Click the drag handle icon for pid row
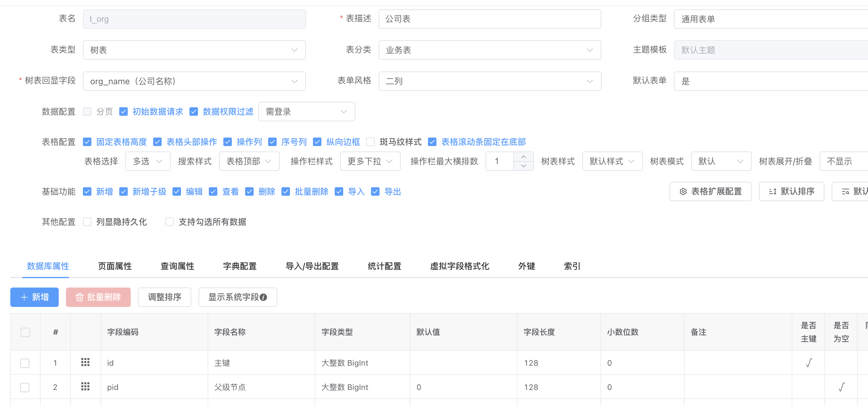Screen dimensions: 868x406 pyautogui.click(x=85, y=386)
